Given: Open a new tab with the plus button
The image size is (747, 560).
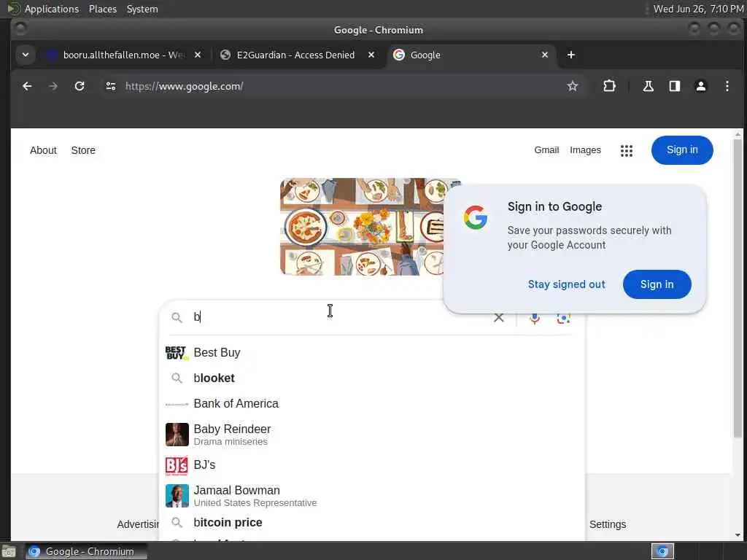Looking at the screenshot, I should point(570,55).
